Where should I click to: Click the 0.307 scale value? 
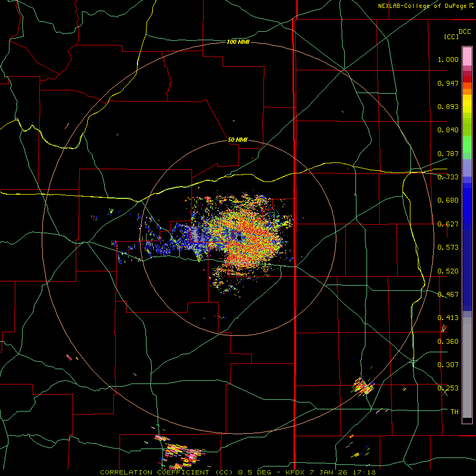coord(448,364)
